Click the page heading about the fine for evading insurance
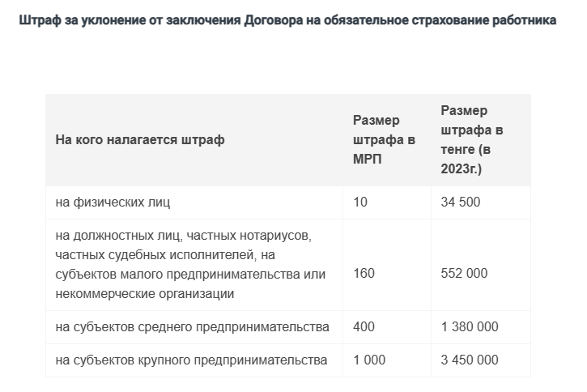587x392 pixels. click(287, 20)
